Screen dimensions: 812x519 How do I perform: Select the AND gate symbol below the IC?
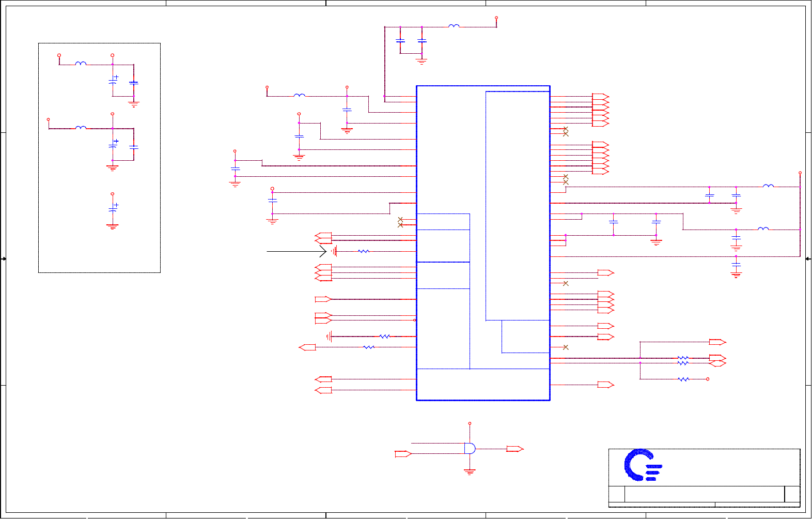pos(470,448)
